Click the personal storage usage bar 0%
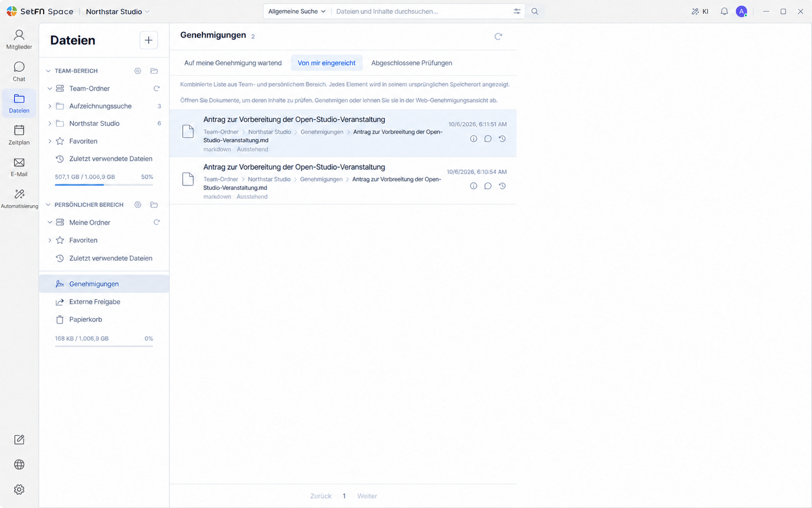 [104, 346]
